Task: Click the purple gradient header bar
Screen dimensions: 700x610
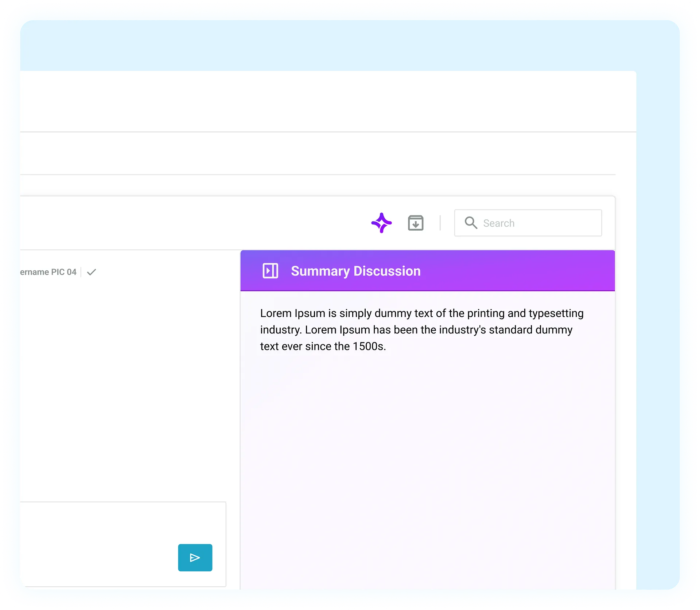Action: tap(428, 271)
